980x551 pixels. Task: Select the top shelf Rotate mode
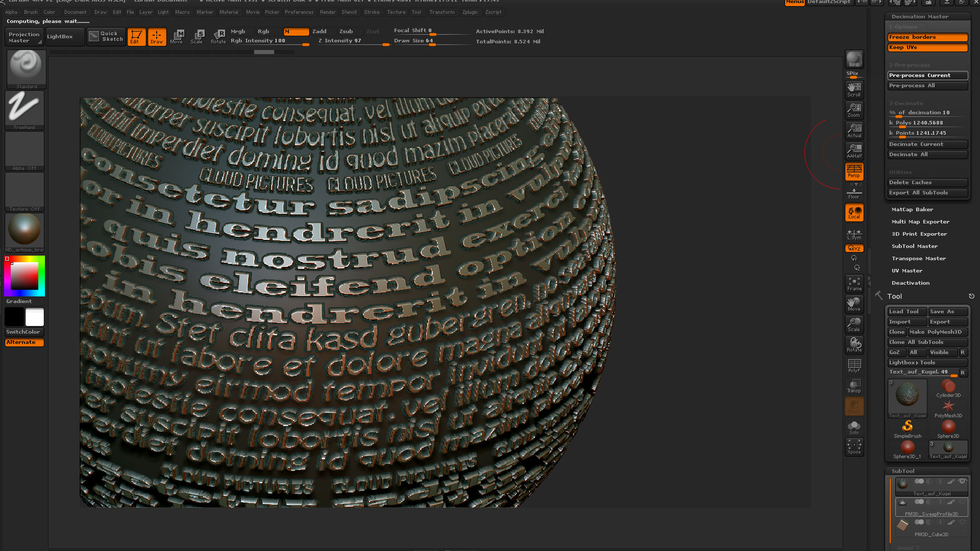[x=218, y=37]
